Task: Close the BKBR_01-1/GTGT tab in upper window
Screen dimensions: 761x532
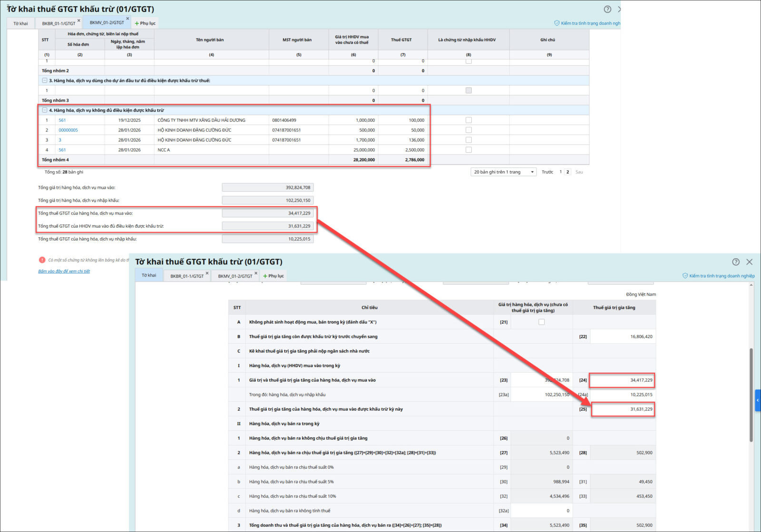Action: [x=79, y=20]
